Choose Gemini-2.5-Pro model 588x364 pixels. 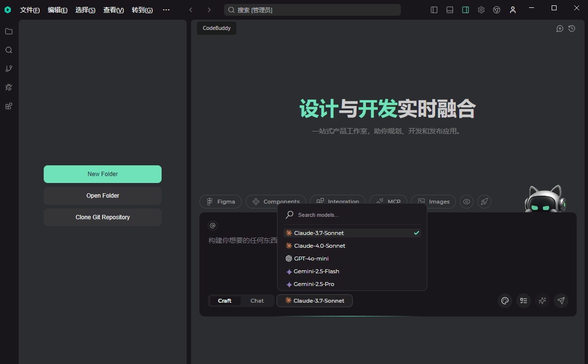click(352, 284)
